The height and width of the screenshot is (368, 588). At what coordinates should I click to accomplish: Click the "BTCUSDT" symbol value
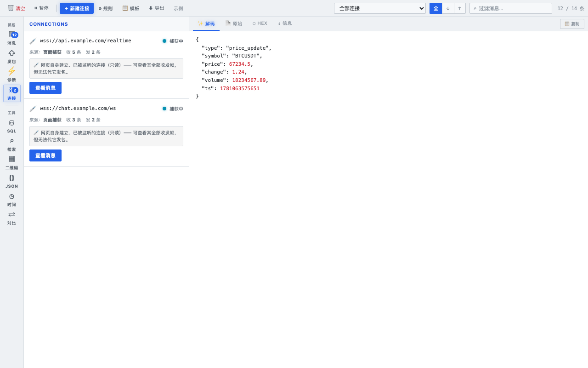click(x=246, y=56)
